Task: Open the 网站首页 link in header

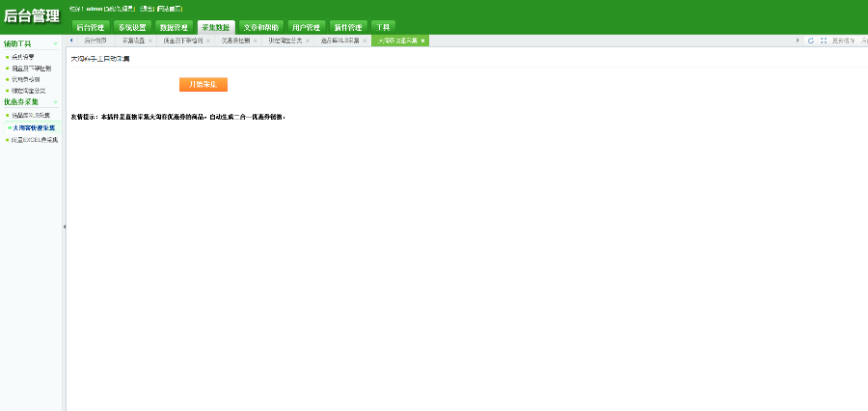Action: pos(170,9)
